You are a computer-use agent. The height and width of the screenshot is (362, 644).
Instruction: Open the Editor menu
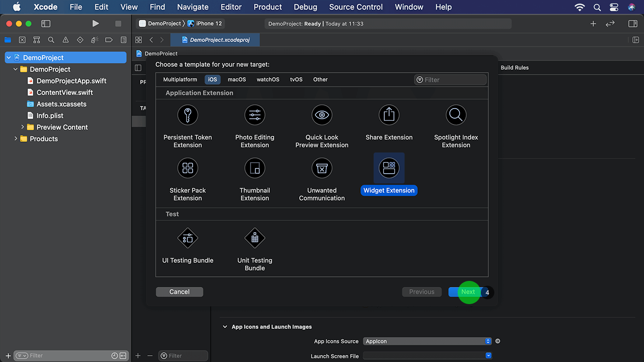(231, 7)
